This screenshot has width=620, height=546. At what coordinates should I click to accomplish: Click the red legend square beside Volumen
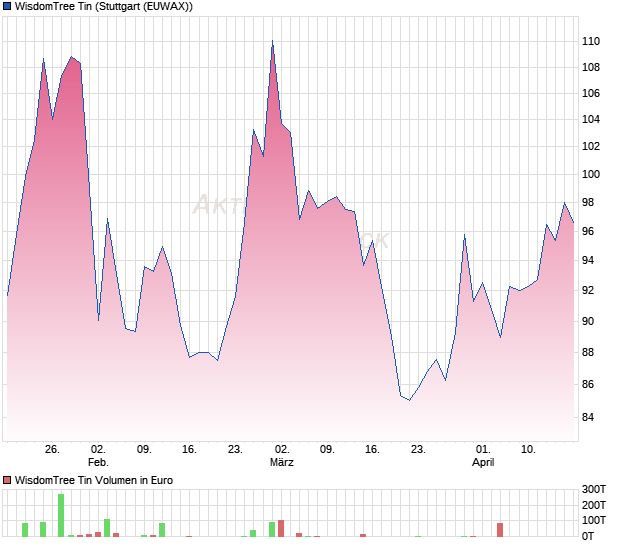(x=7, y=480)
